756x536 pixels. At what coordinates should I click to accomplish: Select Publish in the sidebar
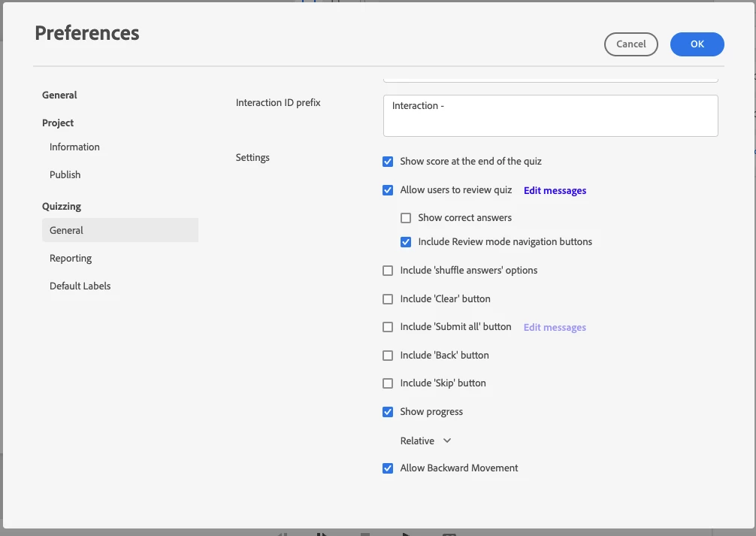pyautogui.click(x=65, y=175)
